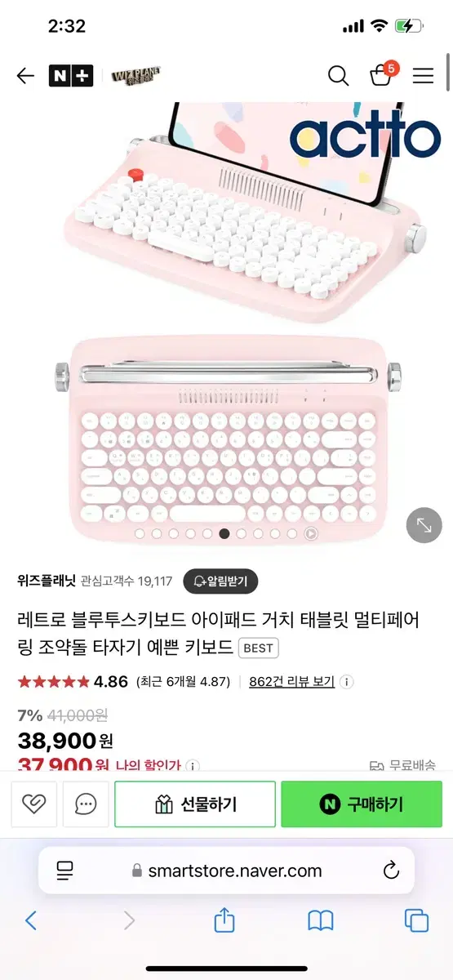
Task: Expand product image to fullscreen
Action: coord(424,525)
